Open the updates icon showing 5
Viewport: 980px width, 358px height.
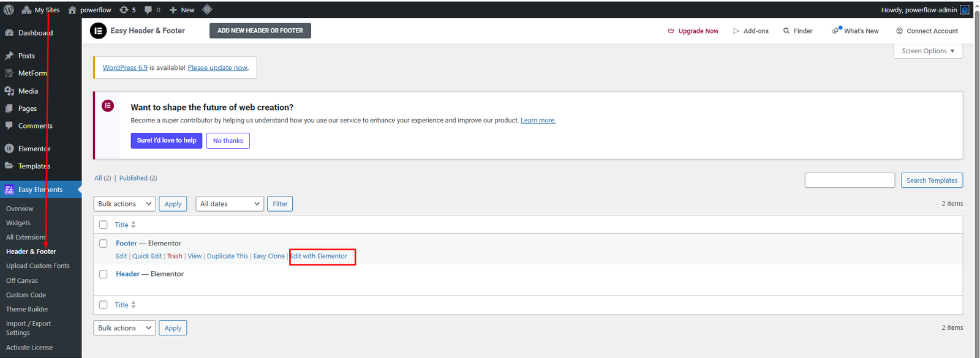[124, 10]
